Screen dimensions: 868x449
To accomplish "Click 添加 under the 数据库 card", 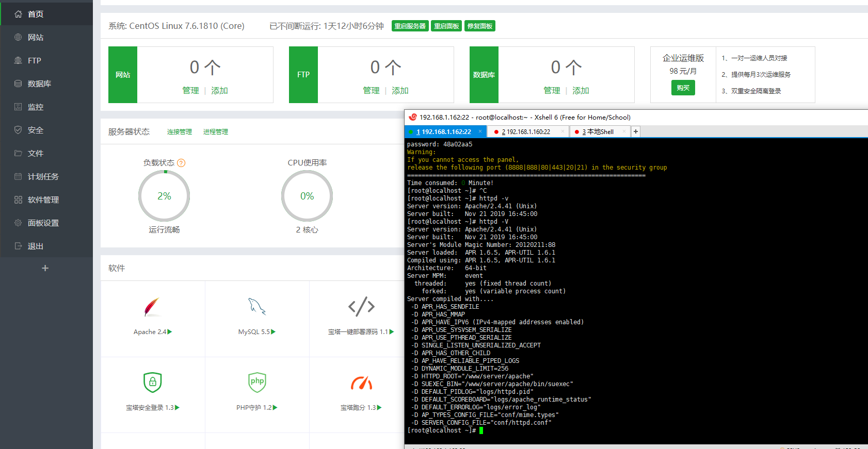I will pyautogui.click(x=581, y=91).
